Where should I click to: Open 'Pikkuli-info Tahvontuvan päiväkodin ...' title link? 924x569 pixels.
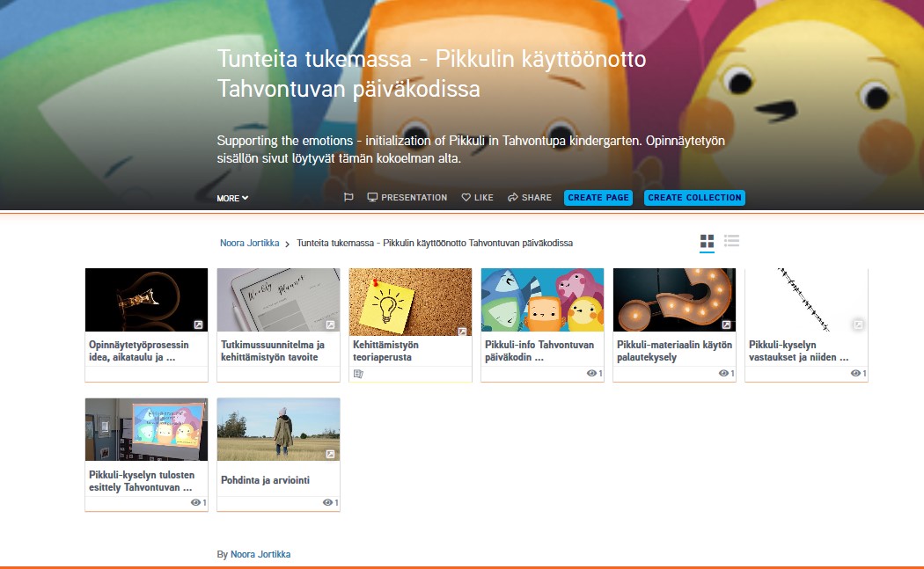pos(539,351)
